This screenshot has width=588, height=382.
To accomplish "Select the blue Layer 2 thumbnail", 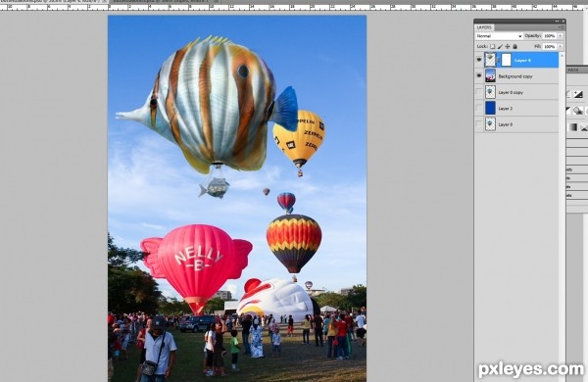I will (x=490, y=109).
